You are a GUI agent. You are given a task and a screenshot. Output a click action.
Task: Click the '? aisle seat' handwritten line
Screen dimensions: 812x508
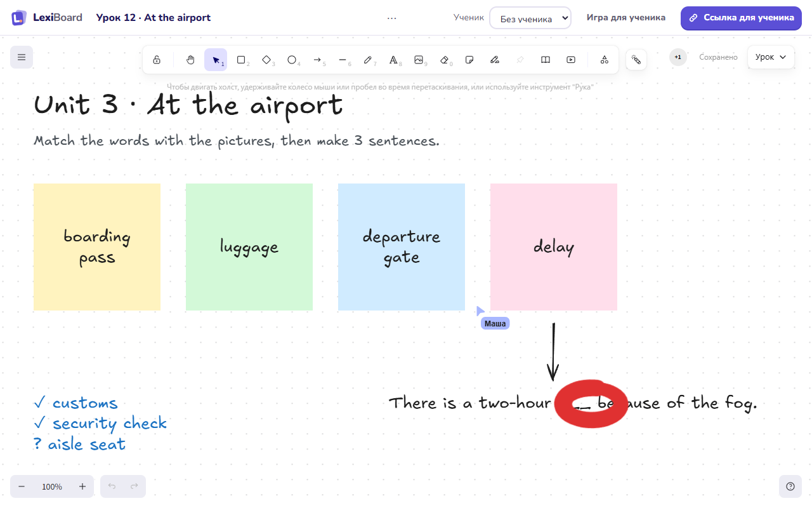[79, 444]
